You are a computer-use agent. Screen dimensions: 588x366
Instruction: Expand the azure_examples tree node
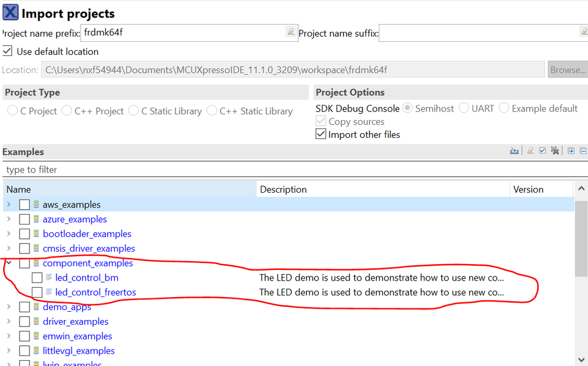point(9,219)
